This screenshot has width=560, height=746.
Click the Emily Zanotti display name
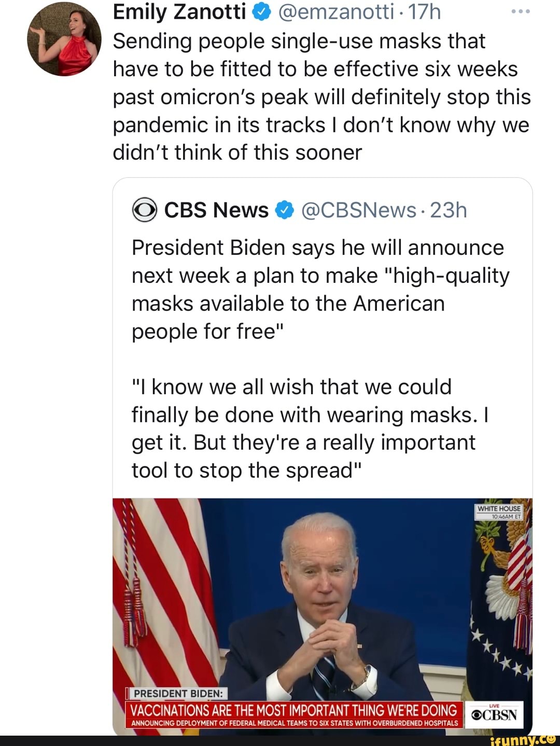pyautogui.click(x=179, y=12)
